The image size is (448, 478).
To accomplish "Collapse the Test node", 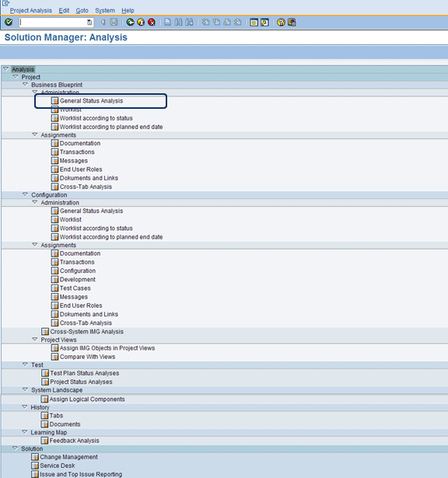I will click(26, 365).
